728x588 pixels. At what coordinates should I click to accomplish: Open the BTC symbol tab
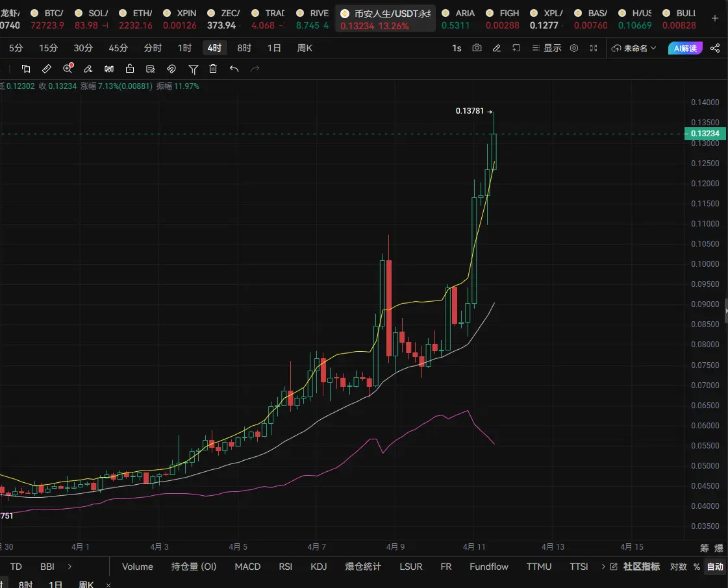pyautogui.click(x=47, y=19)
